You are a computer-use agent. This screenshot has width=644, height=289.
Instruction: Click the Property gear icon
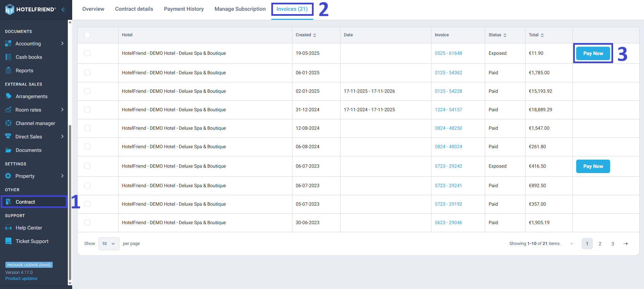(8, 176)
